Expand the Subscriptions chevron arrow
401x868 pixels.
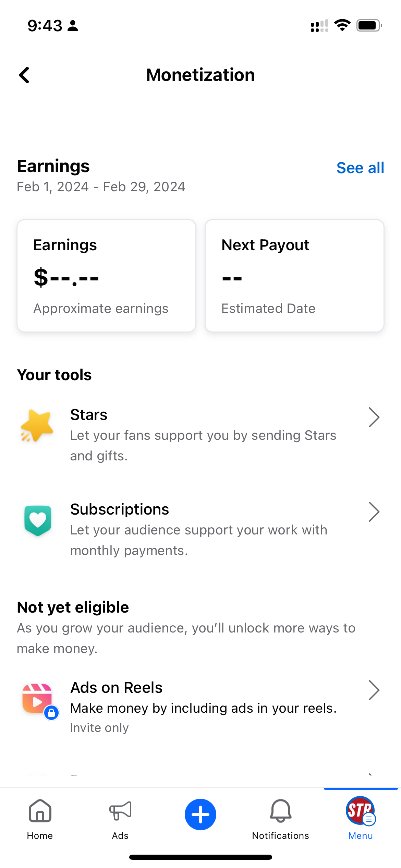[x=374, y=512]
